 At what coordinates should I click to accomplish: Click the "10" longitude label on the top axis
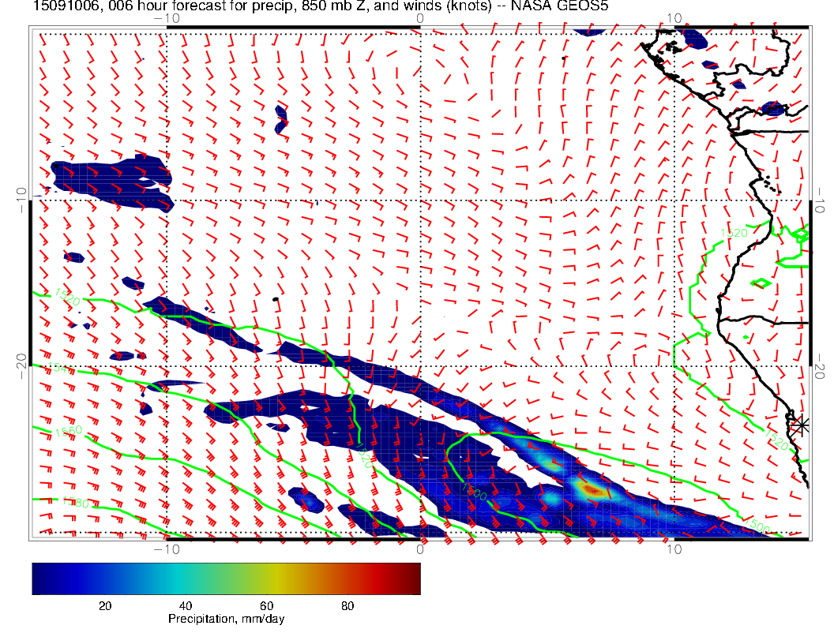pos(674,18)
